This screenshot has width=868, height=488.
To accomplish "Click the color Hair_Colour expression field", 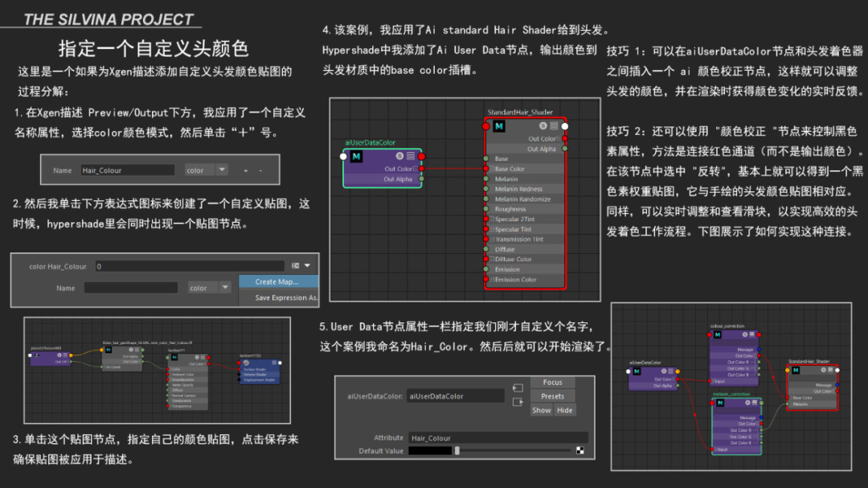I will [x=190, y=266].
